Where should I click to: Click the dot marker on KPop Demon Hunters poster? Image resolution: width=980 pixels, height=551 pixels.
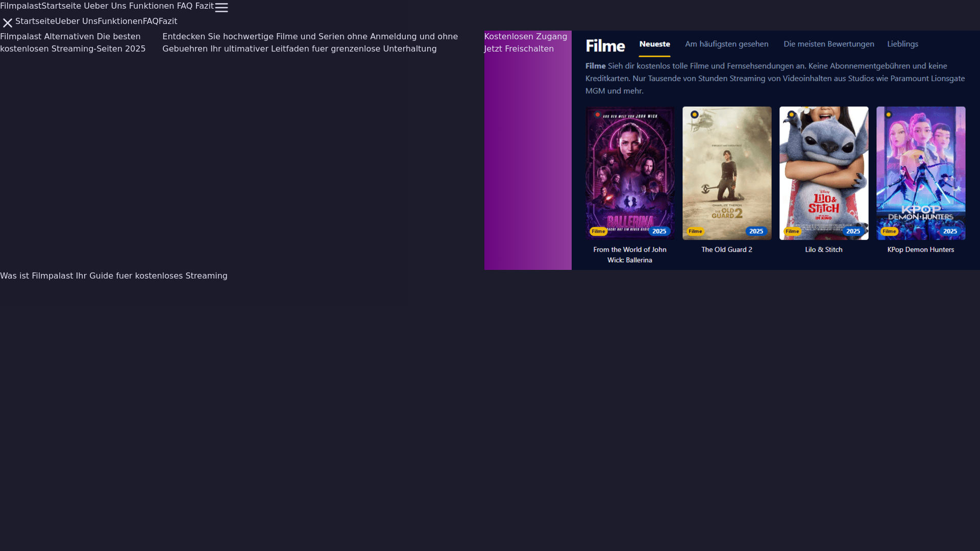point(889,115)
